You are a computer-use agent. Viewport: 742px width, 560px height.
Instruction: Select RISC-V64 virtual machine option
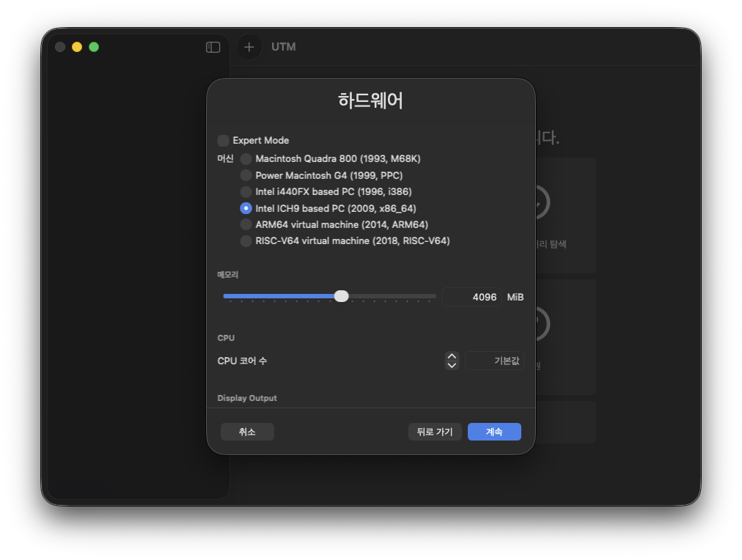(246, 240)
